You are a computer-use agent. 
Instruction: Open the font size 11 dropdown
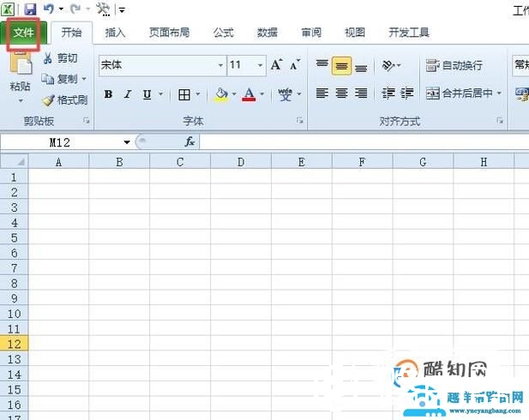(x=260, y=65)
